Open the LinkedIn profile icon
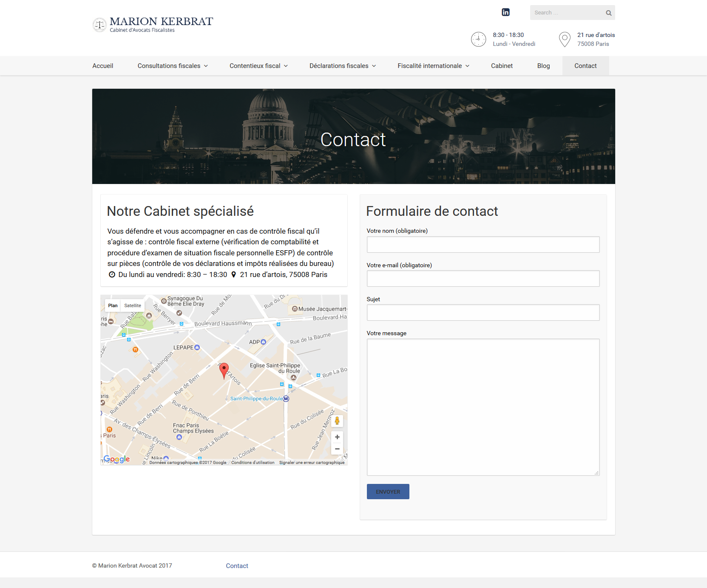707x588 pixels. click(505, 12)
